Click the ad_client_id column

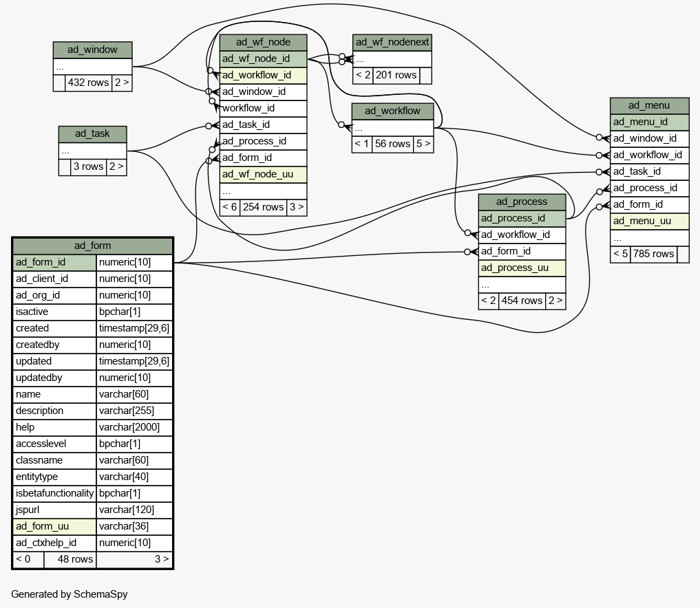[54, 279]
